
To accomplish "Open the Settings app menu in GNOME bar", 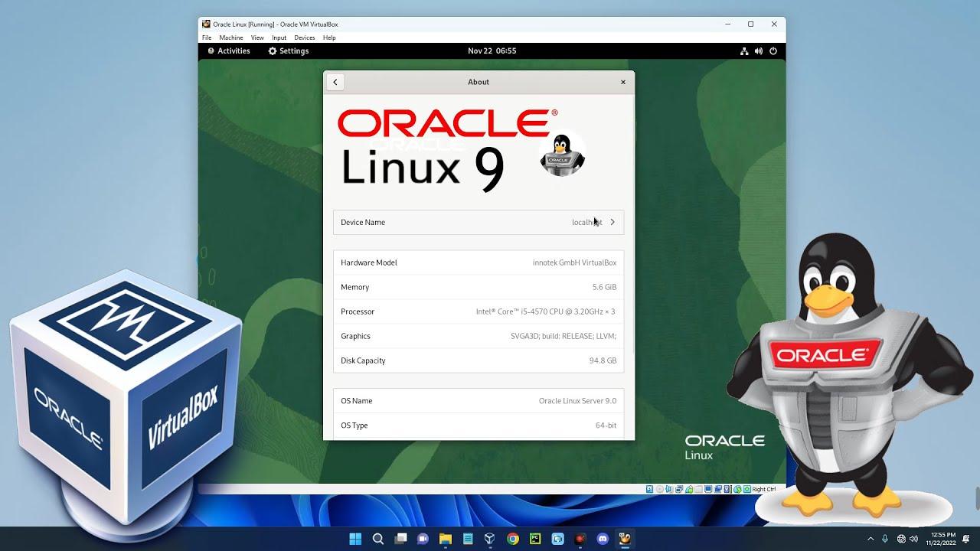I will 288,51.
